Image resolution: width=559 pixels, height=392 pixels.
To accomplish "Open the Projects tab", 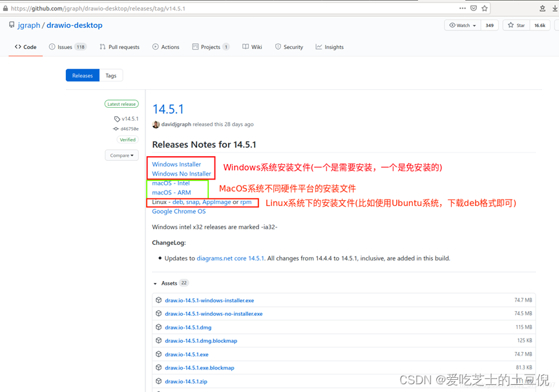I will [211, 46].
